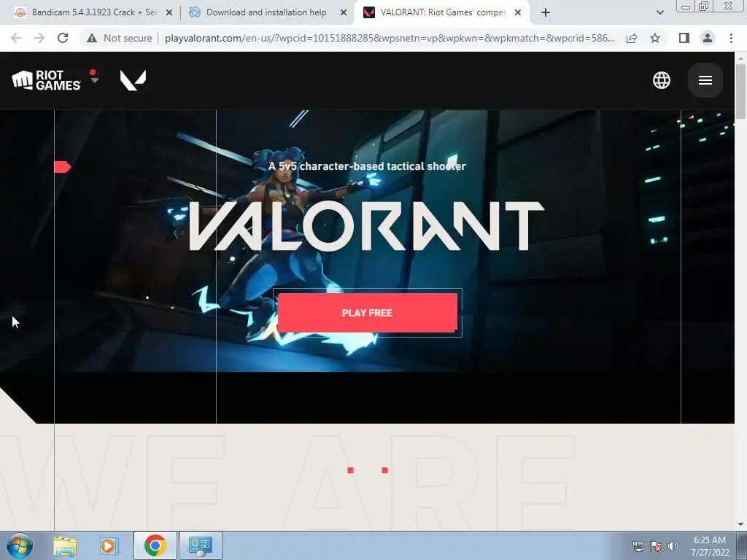
Task: Click the volume speaker tray icon
Action: 673,546
